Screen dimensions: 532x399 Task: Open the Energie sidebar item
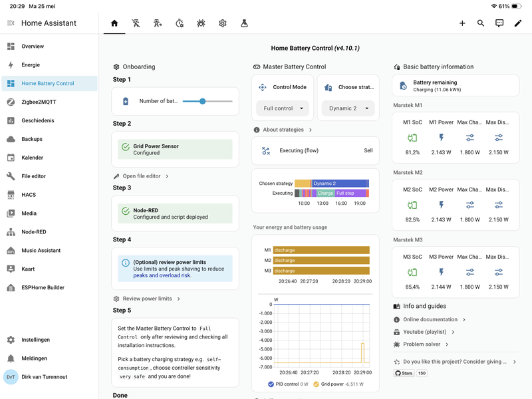[49, 65]
